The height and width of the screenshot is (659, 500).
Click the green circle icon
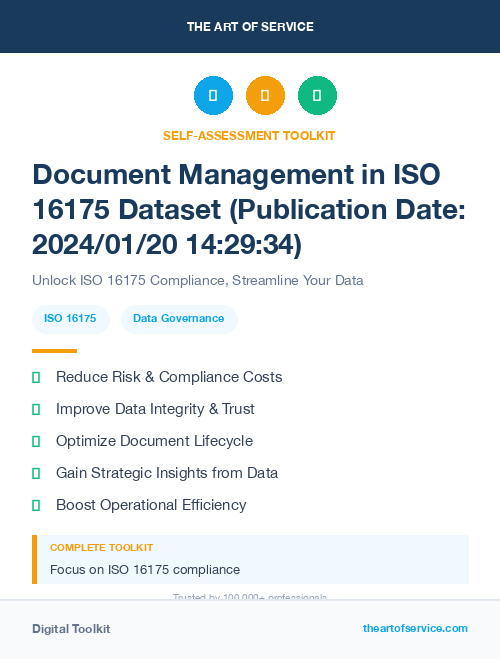[317, 95]
